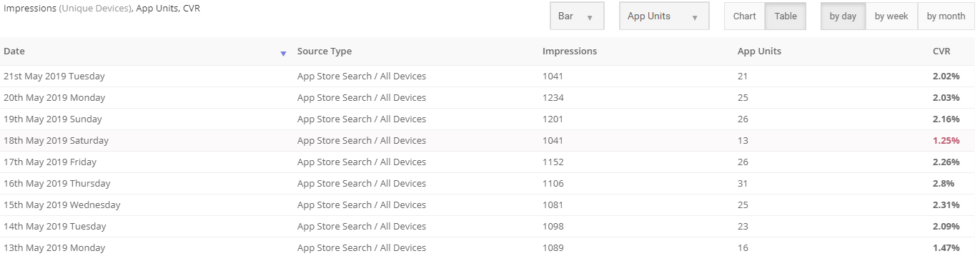Sort by CVR column header

[942, 51]
